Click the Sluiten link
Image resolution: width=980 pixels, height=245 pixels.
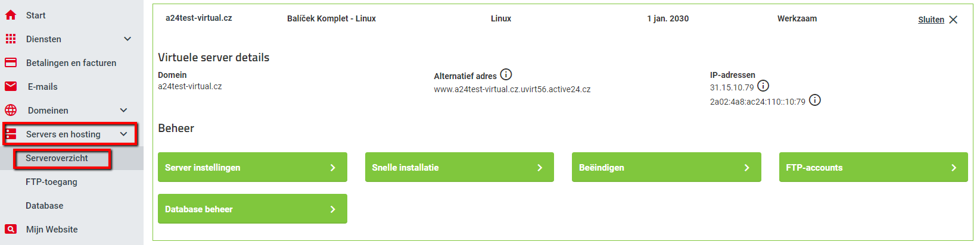point(931,20)
